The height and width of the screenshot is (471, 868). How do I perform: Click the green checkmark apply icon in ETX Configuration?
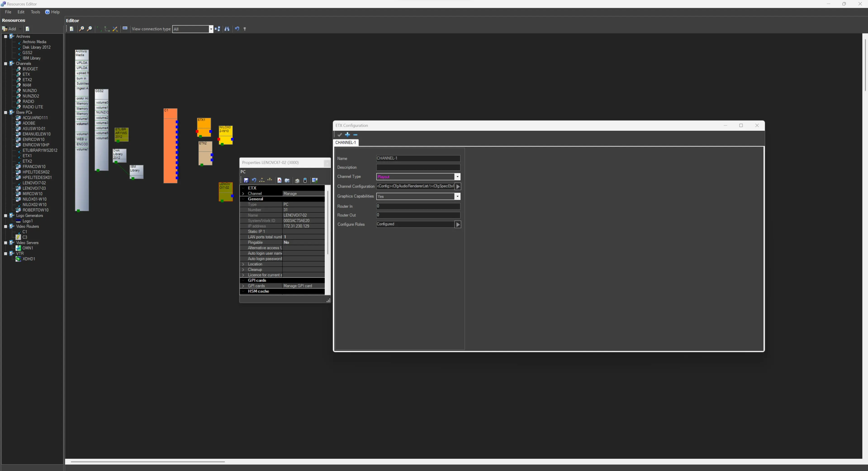tap(340, 135)
